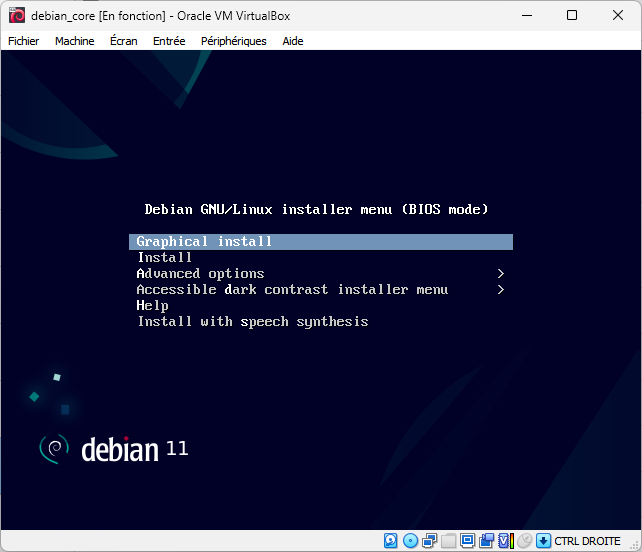This screenshot has width=642, height=552.
Task: Click the virtualization CPU status icon
Action: click(x=506, y=541)
